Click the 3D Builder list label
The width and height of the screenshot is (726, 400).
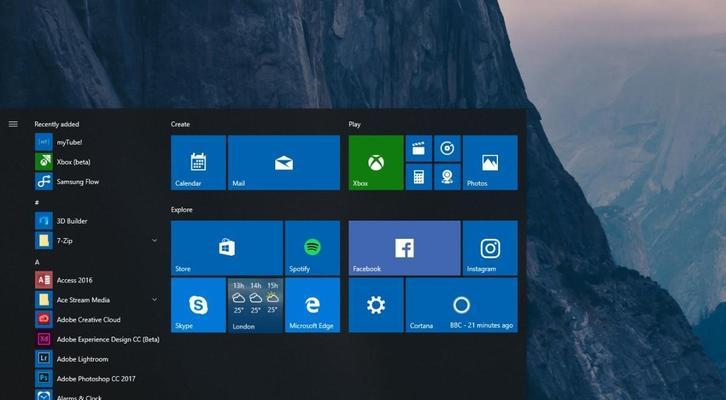click(72, 221)
